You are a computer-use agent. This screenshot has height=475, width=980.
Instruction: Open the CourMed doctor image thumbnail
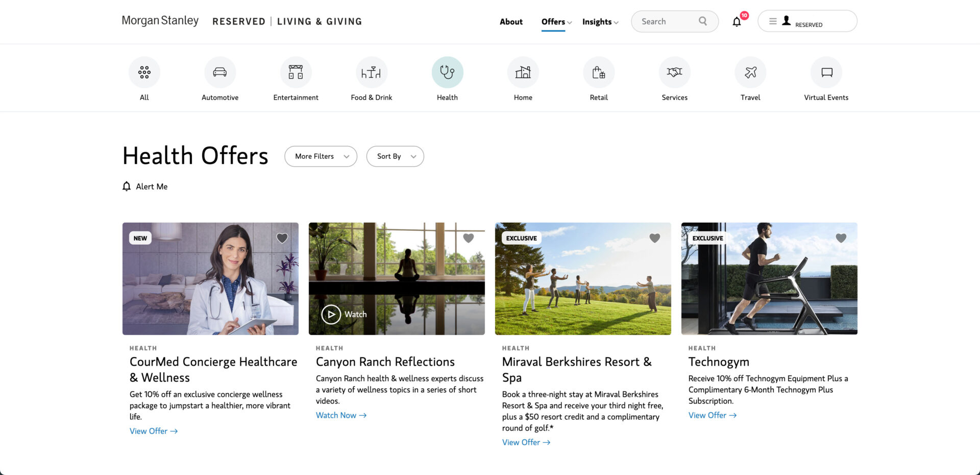tap(210, 279)
